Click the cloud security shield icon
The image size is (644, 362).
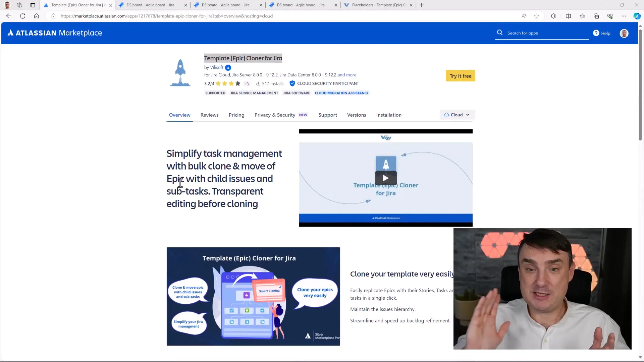[x=292, y=83]
